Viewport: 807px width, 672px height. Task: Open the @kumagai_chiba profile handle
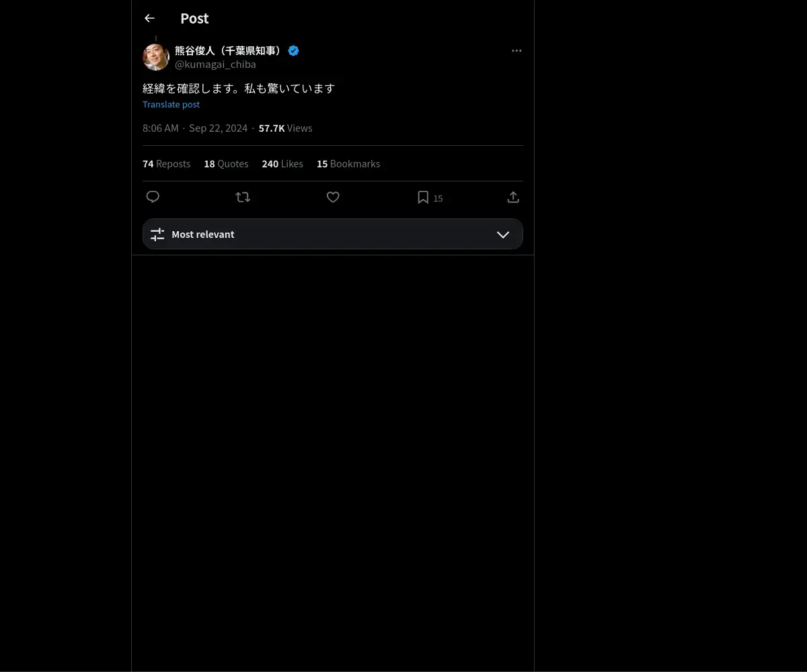tap(215, 65)
